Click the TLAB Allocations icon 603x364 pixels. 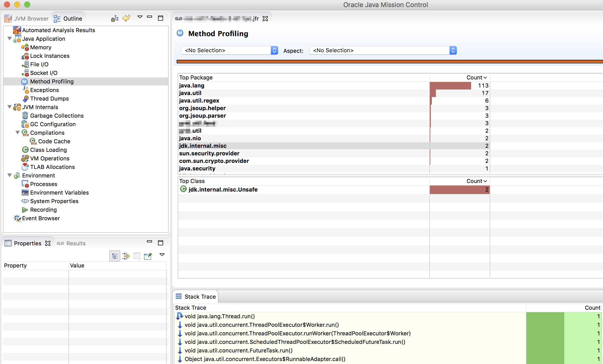pyautogui.click(x=25, y=167)
